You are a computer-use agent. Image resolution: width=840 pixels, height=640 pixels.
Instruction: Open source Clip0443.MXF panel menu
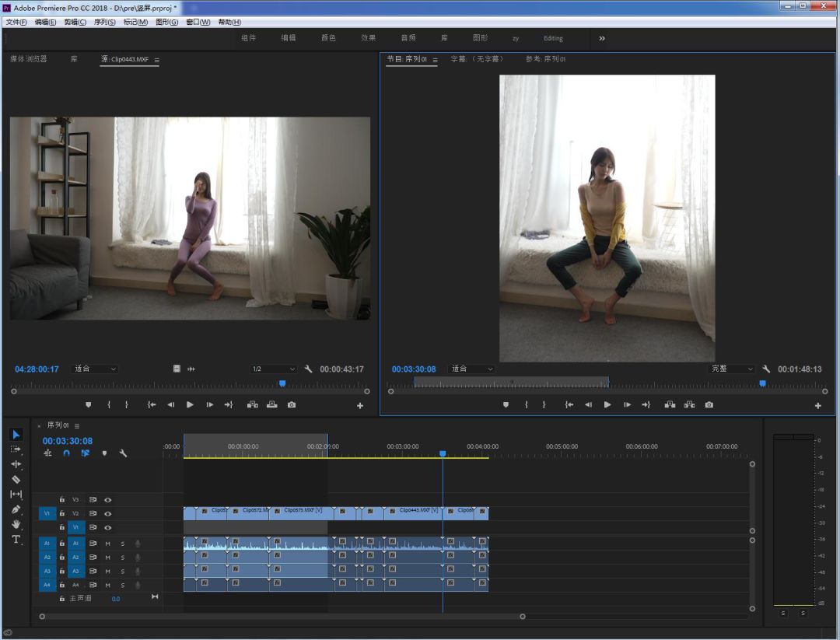[157, 60]
